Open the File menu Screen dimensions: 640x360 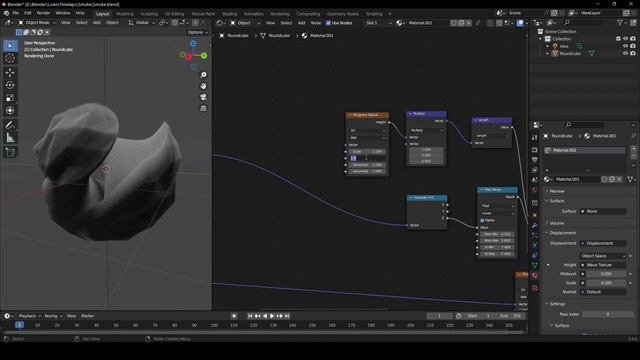pyautogui.click(x=16, y=13)
